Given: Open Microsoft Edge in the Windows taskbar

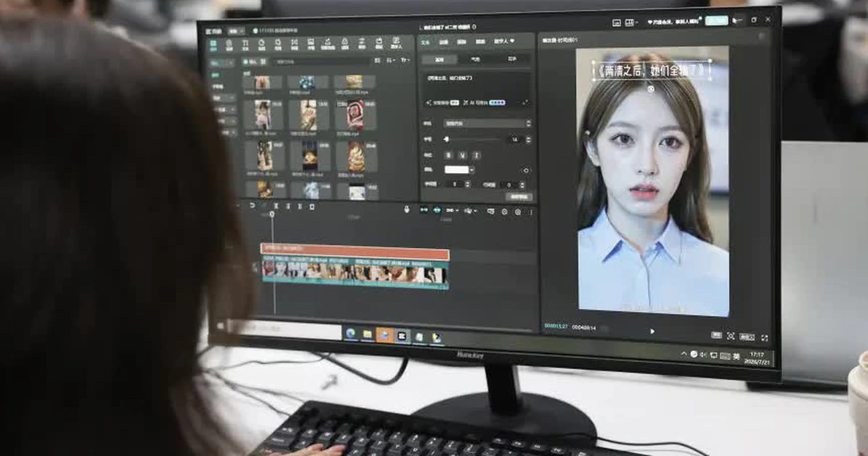Looking at the screenshot, I should (x=350, y=334).
